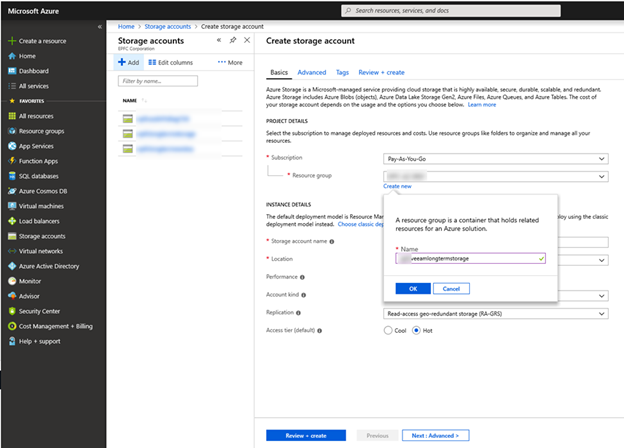Click the Filter by name field
624x448 pixels.
158,81
